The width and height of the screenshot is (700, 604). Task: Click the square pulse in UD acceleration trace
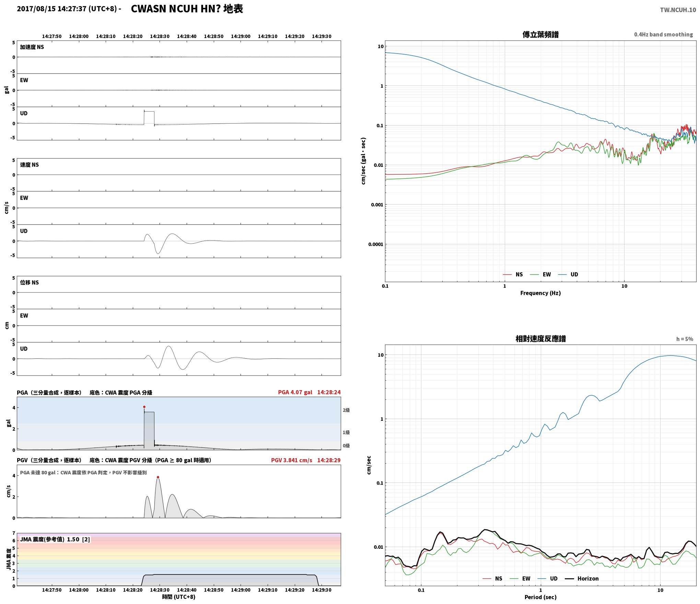point(149,118)
